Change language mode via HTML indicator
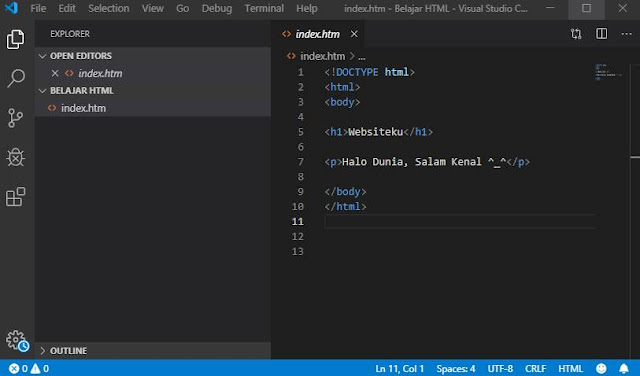Image resolution: width=640 pixels, height=376 pixels. (570, 369)
